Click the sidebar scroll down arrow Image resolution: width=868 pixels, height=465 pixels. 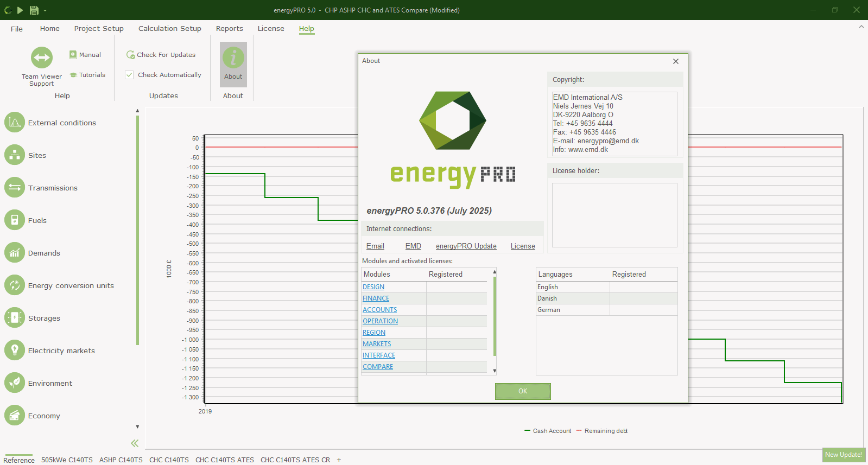[137, 427]
